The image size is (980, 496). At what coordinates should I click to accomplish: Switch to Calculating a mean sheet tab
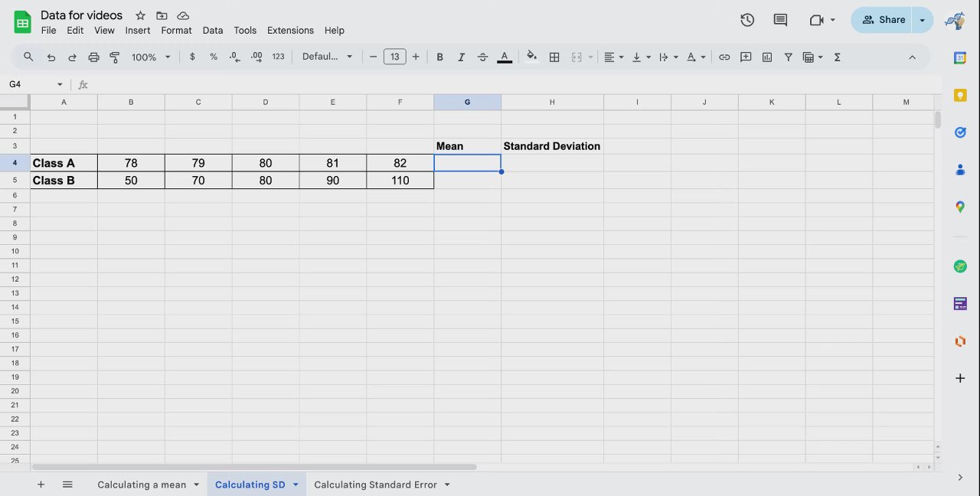point(142,485)
